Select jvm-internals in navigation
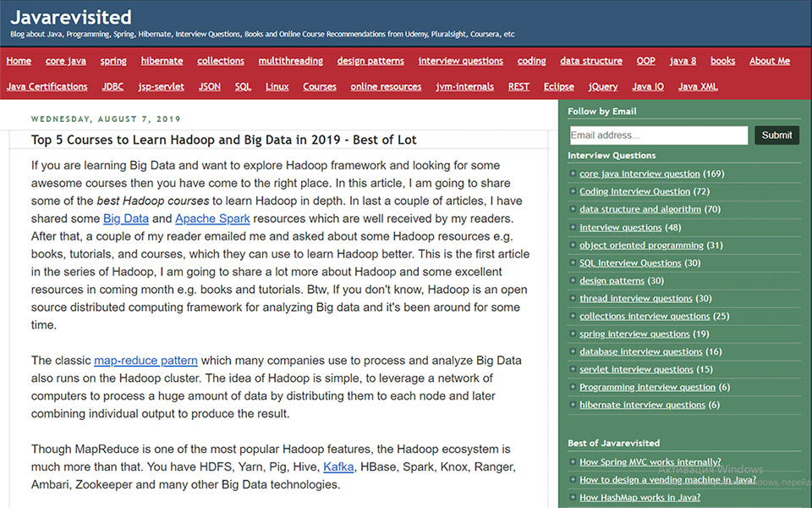Viewport: 812px width, 508px height. pos(464,86)
